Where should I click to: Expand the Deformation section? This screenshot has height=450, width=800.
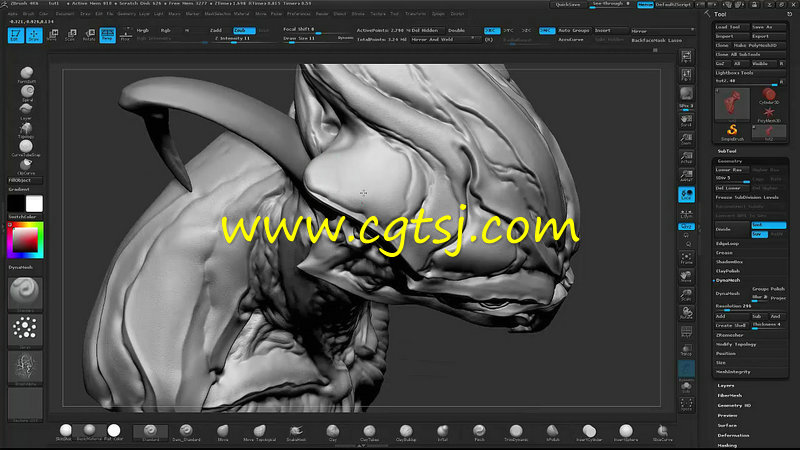733,435
